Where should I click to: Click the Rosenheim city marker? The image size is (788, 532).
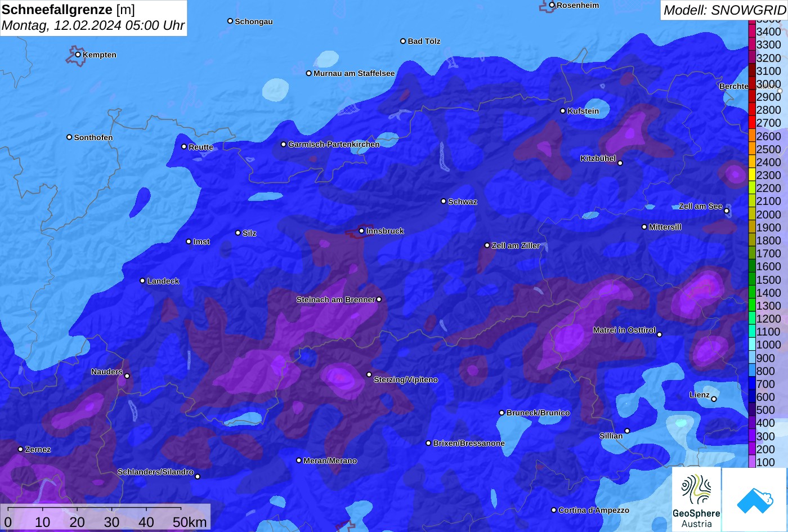(552, 5)
